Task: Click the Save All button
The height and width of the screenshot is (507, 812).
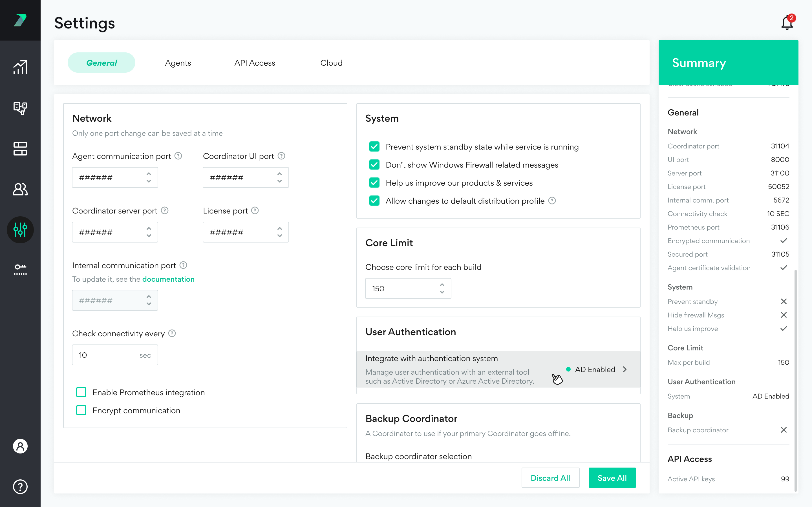Action: tap(612, 477)
